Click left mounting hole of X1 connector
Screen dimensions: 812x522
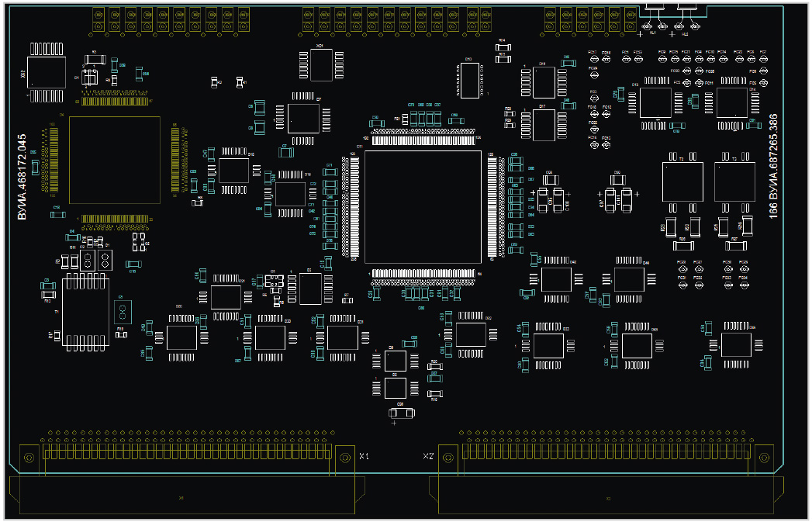[x=29, y=458]
